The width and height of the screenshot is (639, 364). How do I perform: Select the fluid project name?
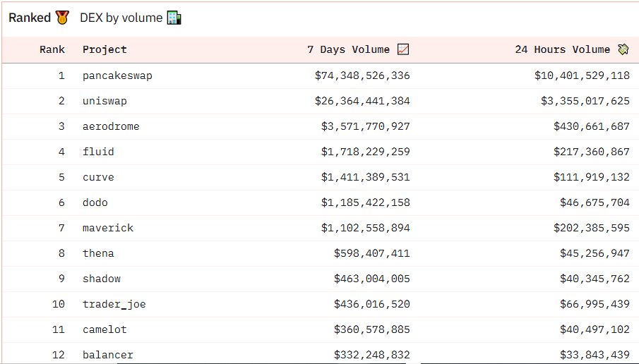click(98, 152)
